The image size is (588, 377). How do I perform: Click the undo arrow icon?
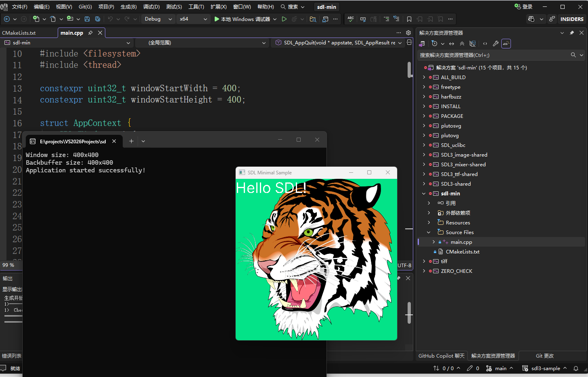click(x=110, y=19)
